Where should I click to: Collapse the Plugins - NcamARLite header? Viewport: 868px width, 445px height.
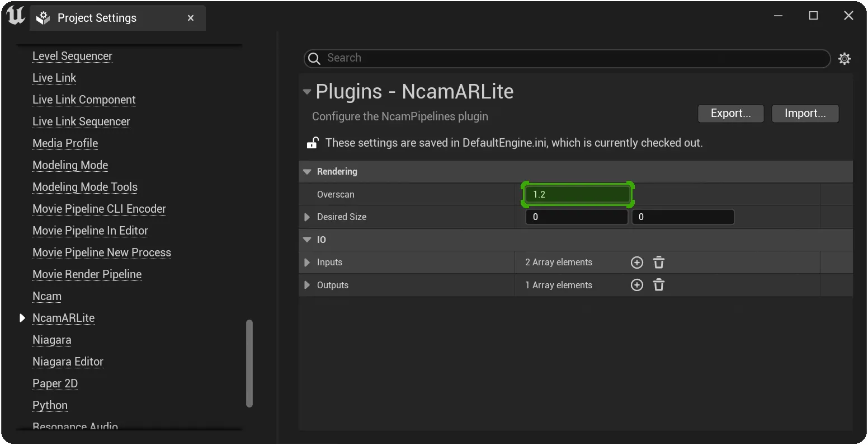tap(307, 92)
